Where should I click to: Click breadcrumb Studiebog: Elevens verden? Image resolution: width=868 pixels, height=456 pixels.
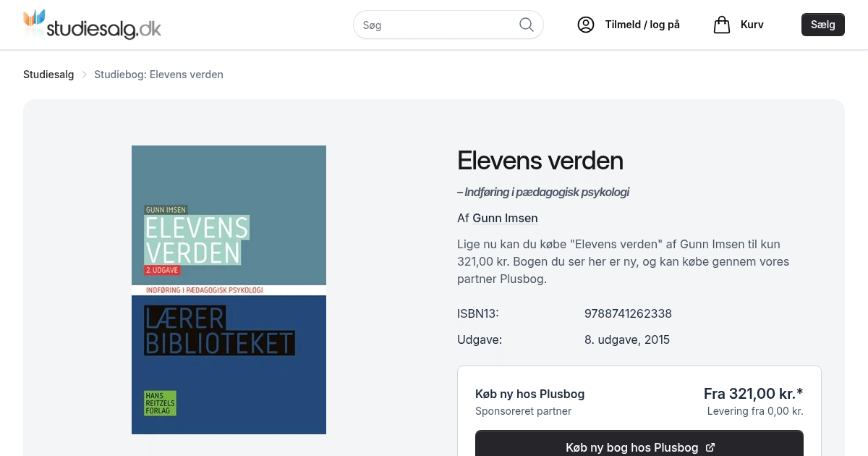tap(158, 75)
